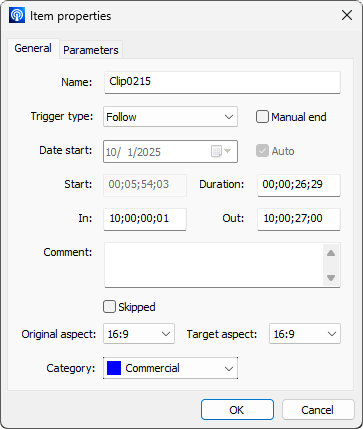Viewport: 363px width, 429px height.
Task: Click the Cancel button
Action: coord(318,410)
